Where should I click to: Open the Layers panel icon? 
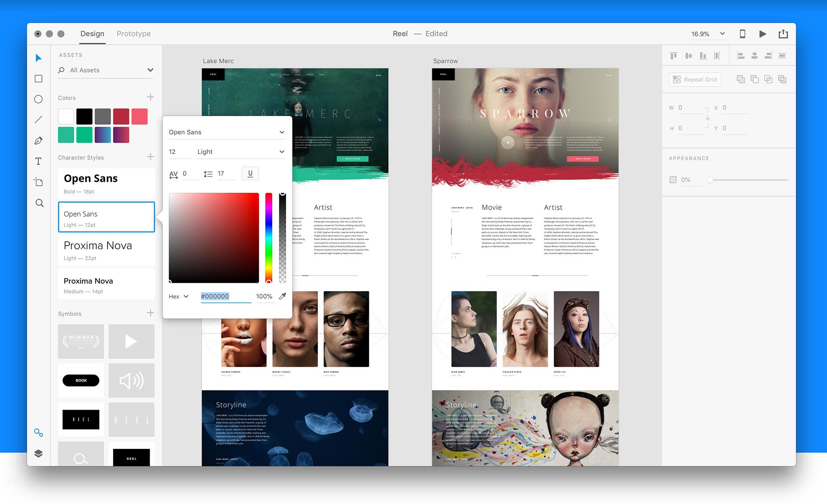click(x=39, y=453)
